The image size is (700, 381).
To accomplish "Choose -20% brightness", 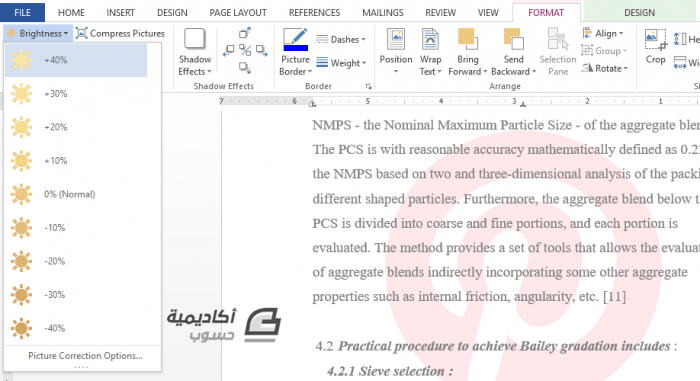I will point(76,261).
